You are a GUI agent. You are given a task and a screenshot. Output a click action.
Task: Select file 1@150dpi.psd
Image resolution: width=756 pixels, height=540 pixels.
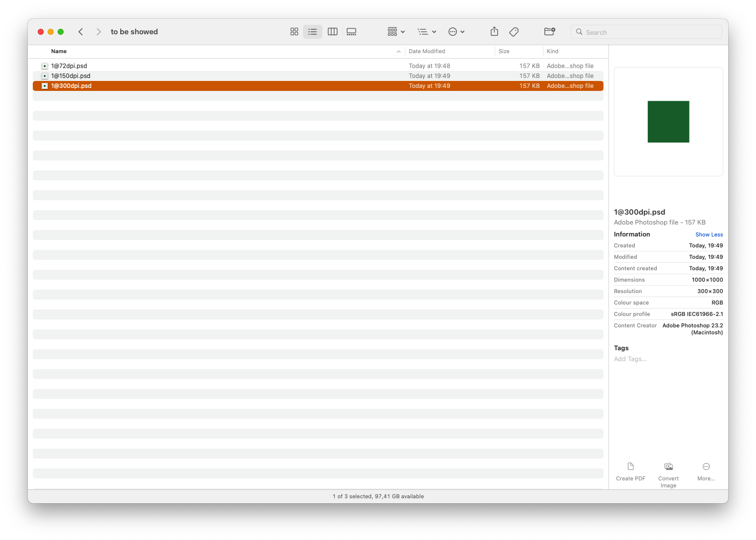click(318, 76)
